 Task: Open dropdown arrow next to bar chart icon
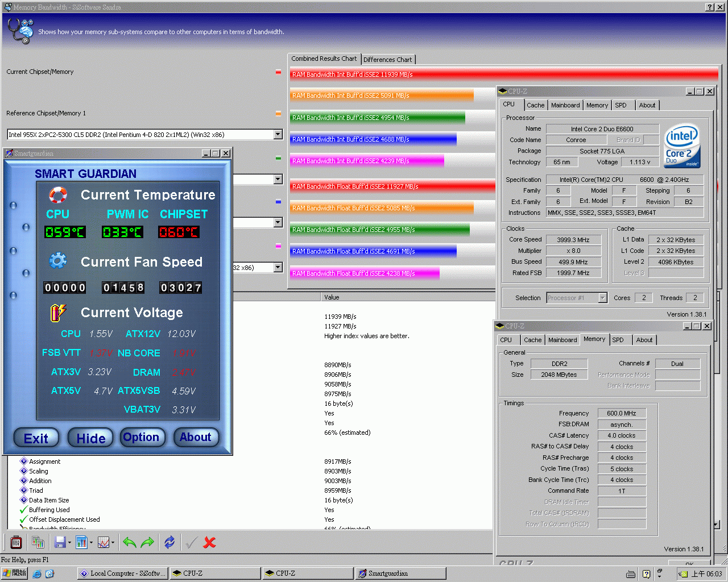pos(91,542)
